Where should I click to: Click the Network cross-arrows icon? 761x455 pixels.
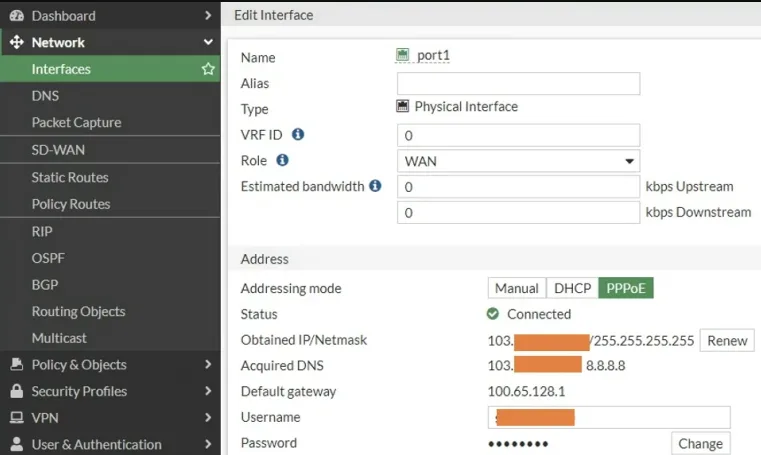click(16, 43)
